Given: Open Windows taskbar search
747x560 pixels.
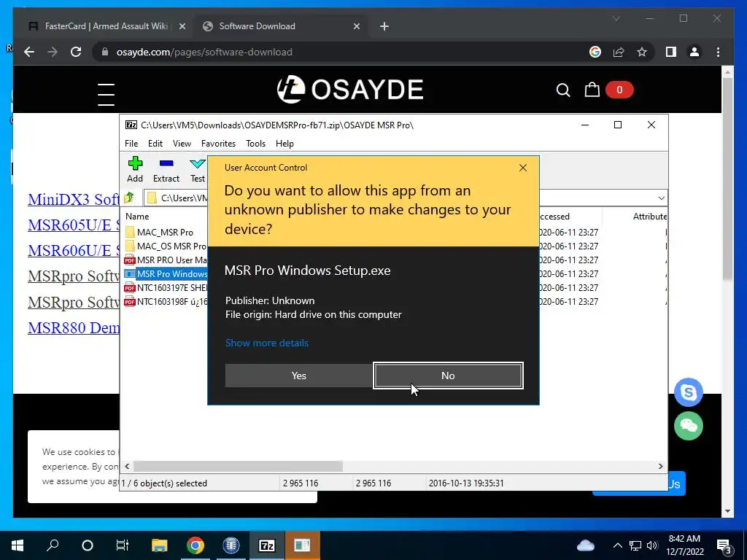Looking at the screenshot, I should coord(53,545).
